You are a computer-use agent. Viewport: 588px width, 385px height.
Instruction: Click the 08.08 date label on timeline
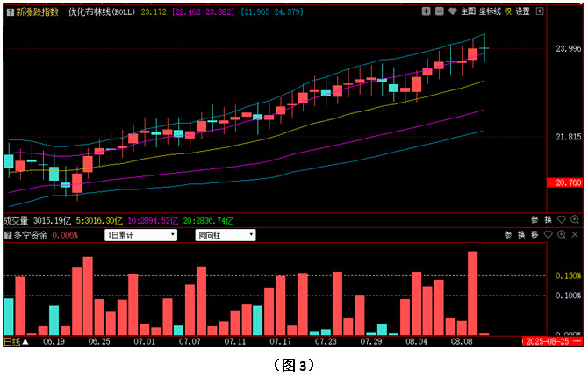(462, 341)
